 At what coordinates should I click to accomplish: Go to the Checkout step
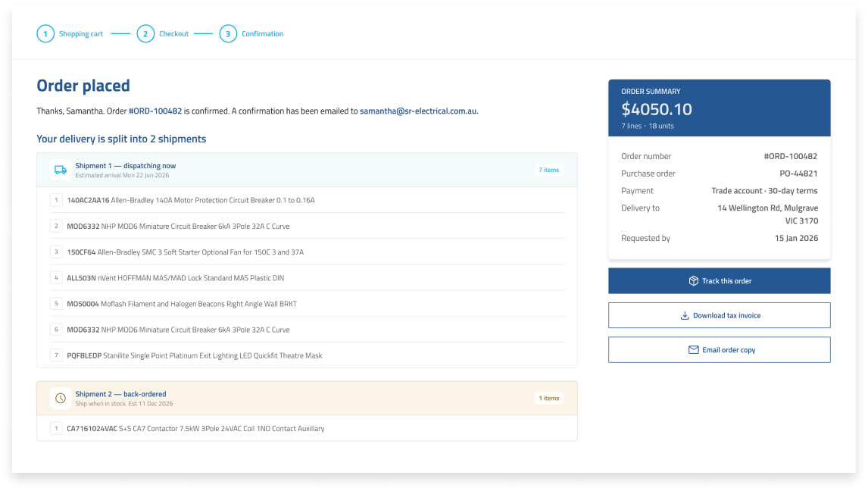(x=173, y=34)
